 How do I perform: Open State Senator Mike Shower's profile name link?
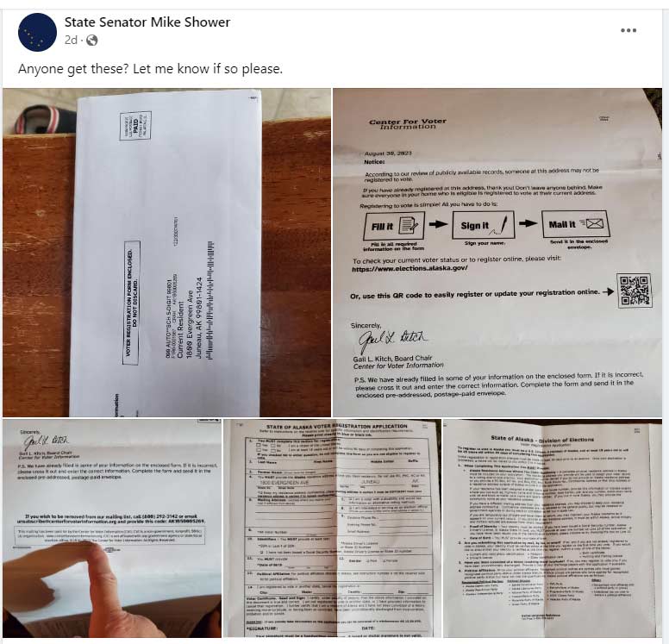click(x=147, y=22)
